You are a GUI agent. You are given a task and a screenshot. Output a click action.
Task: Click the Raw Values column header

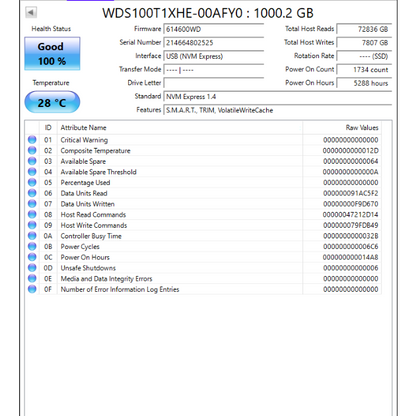coord(342,128)
